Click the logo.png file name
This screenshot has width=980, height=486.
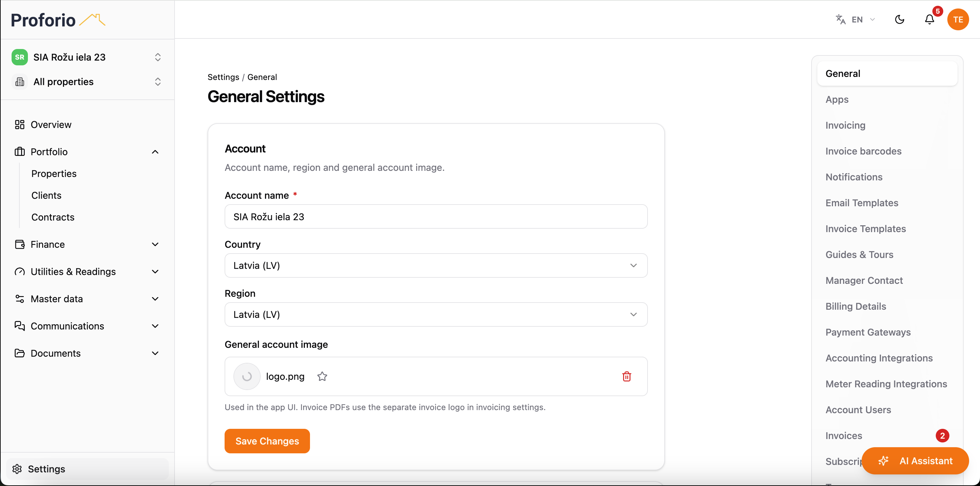(285, 376)
